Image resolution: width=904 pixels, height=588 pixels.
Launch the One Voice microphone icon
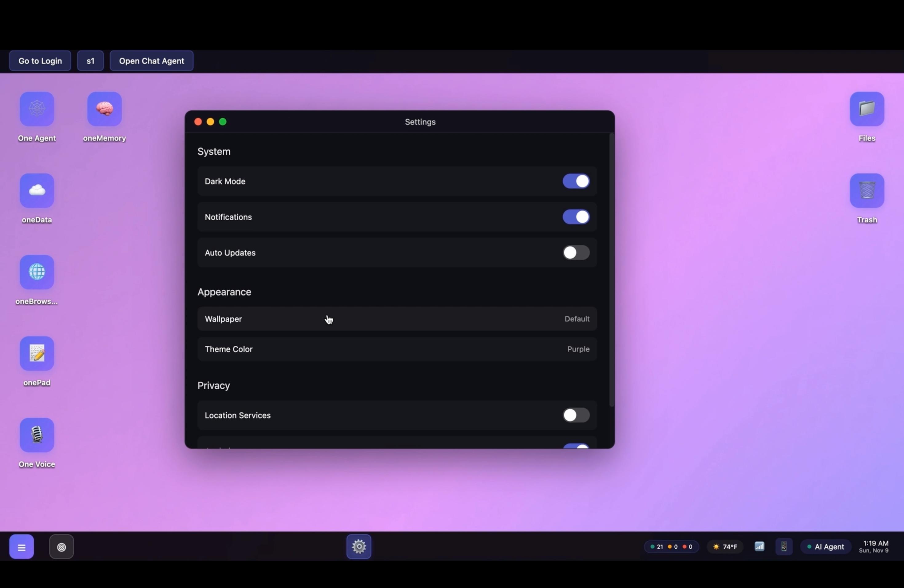tap(37, 435)
